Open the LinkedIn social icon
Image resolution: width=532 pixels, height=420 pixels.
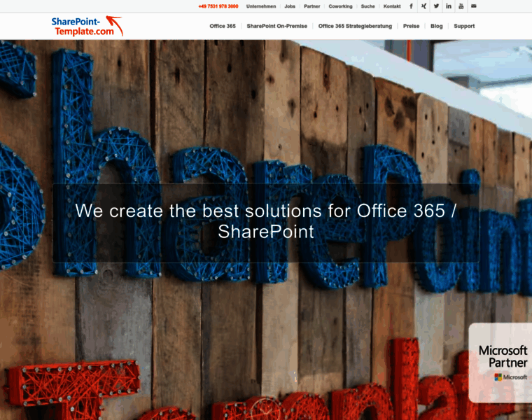tap(449, 6)
